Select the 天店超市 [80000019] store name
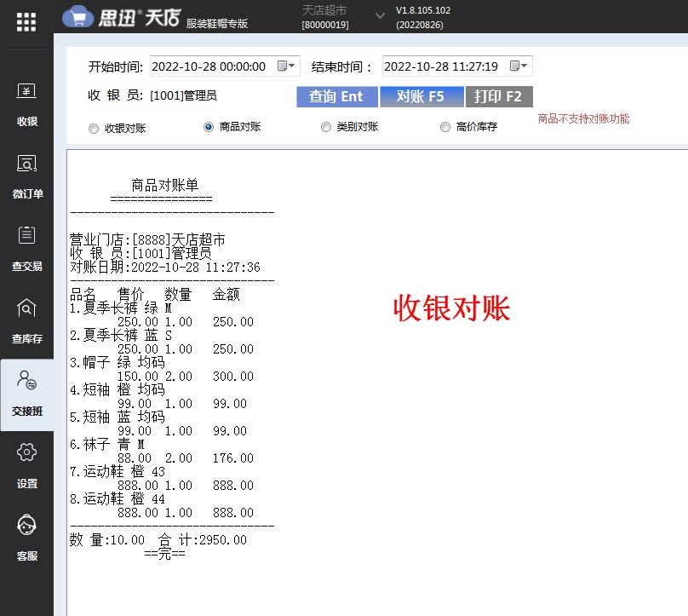The image size is (688, 616). pyautogui.click(x=324, y=16)
